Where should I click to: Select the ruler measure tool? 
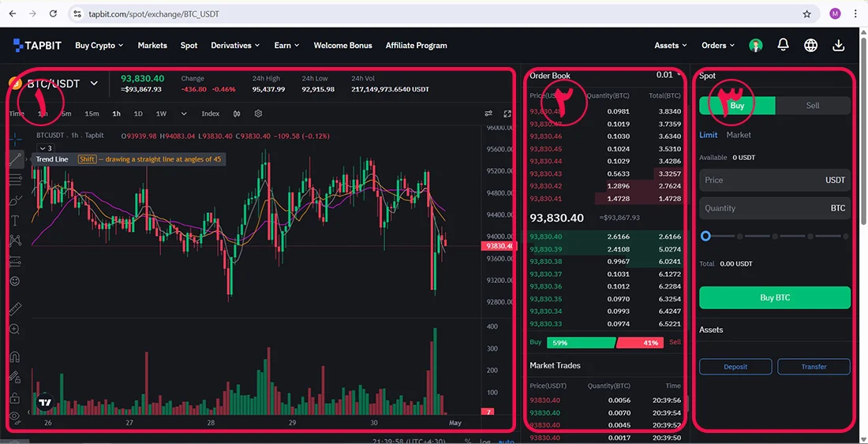[15, 308]
